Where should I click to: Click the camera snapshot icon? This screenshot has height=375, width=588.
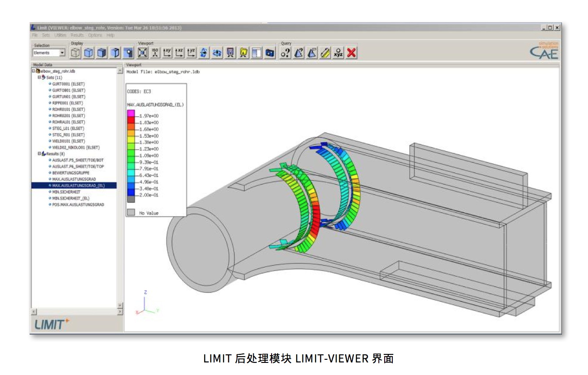(x=269, y=53)
